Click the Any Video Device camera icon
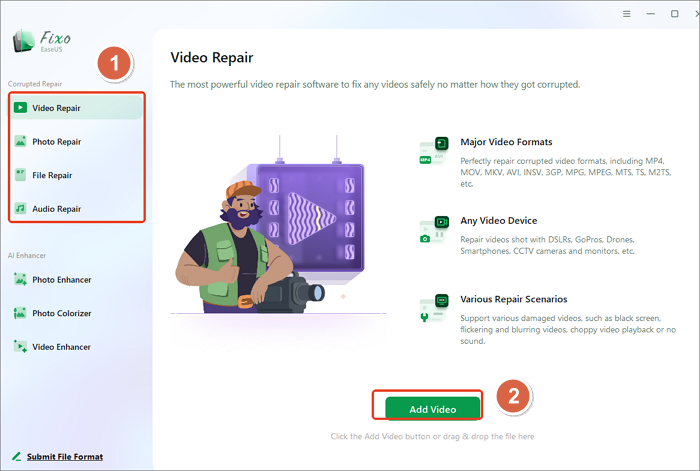 (x=434, y=229)
